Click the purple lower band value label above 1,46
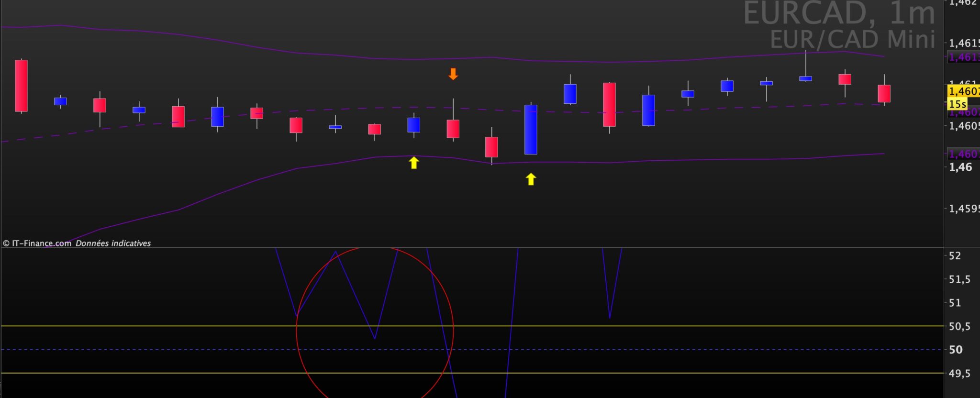The image size is (980, 398). pyautogui.click(x=963, y=154)
